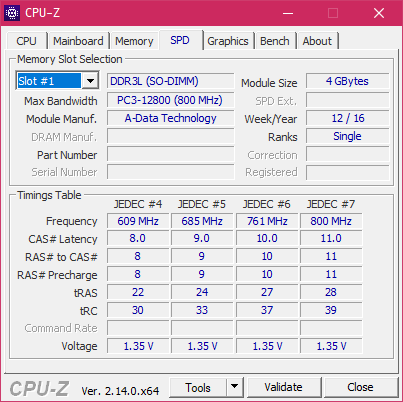Click the tRAS value 28
Image resolution: width=403 pixels, height=402 pixels.
pos(331,292)
